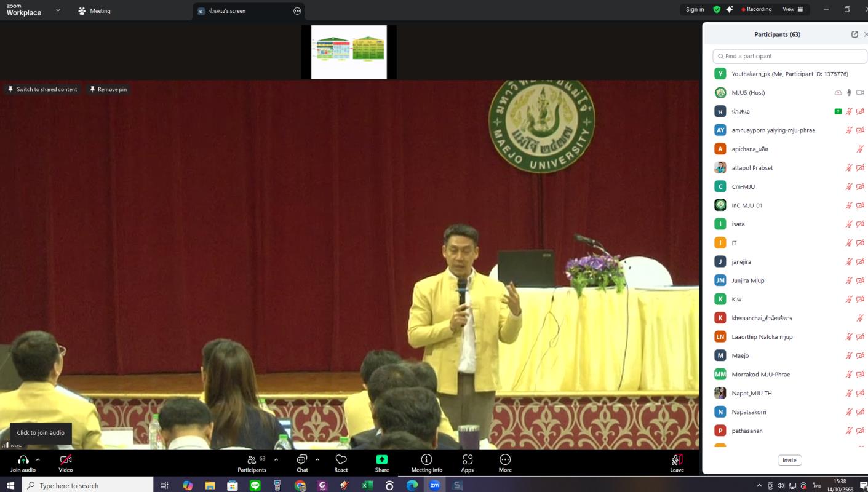Open the More options icon
This screenshot has width=868, height=492.
505,460
